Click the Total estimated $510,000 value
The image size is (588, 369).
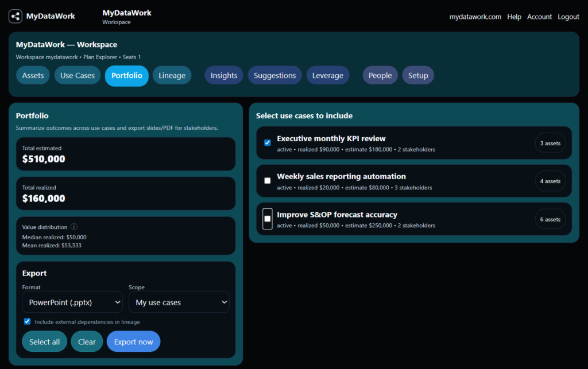[44, 159]
